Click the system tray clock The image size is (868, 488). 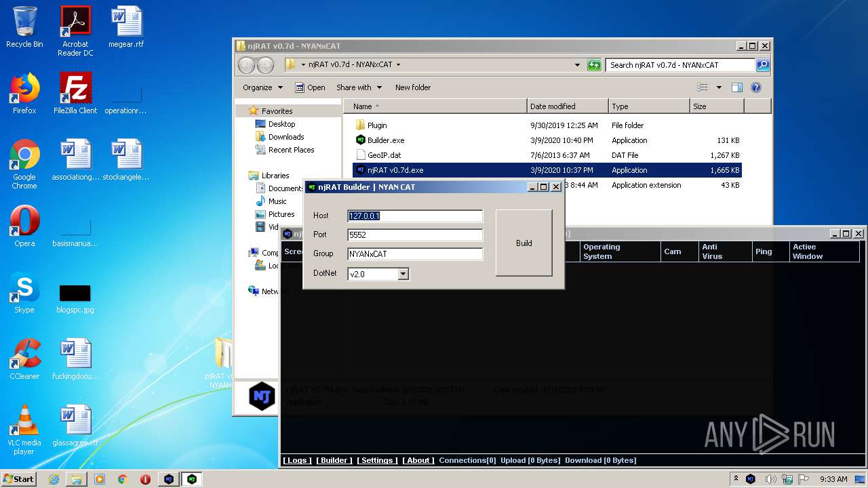click(x=833, y=479)
